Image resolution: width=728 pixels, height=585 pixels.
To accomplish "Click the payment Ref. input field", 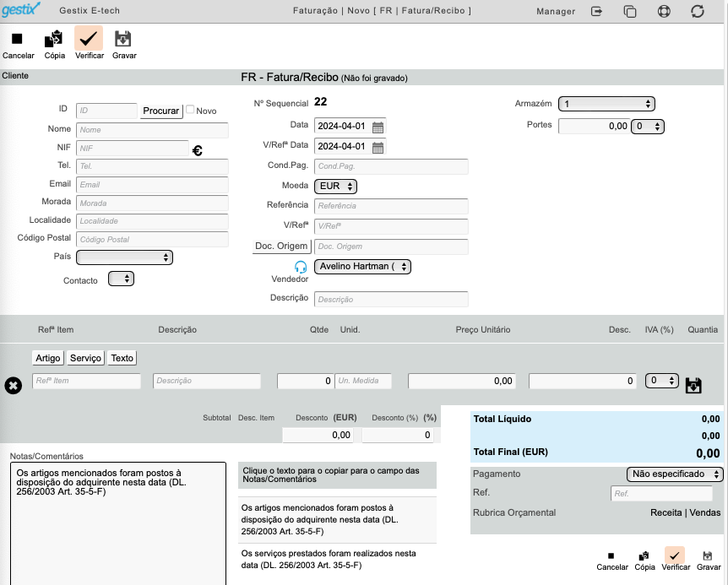I will click(x=661, y=494).
